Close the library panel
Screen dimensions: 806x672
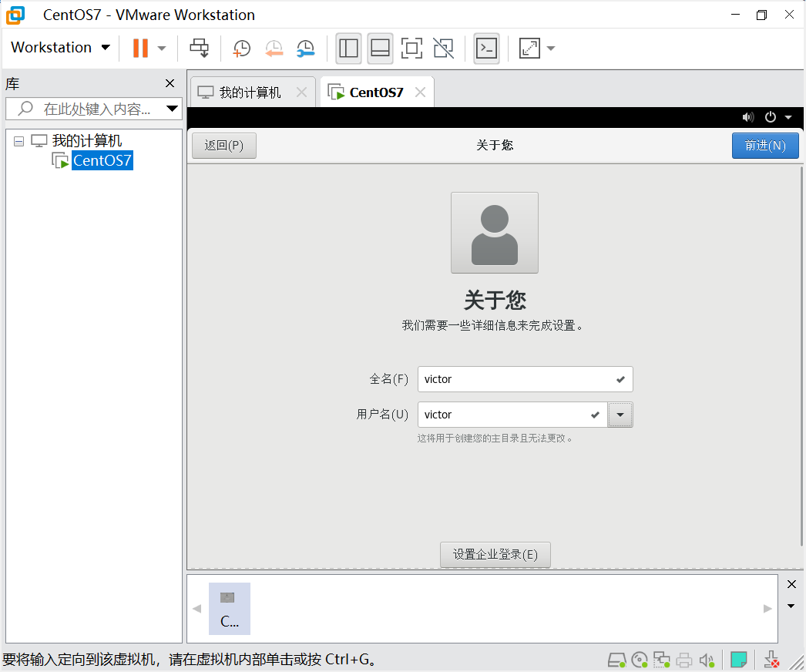click(170, 83)
